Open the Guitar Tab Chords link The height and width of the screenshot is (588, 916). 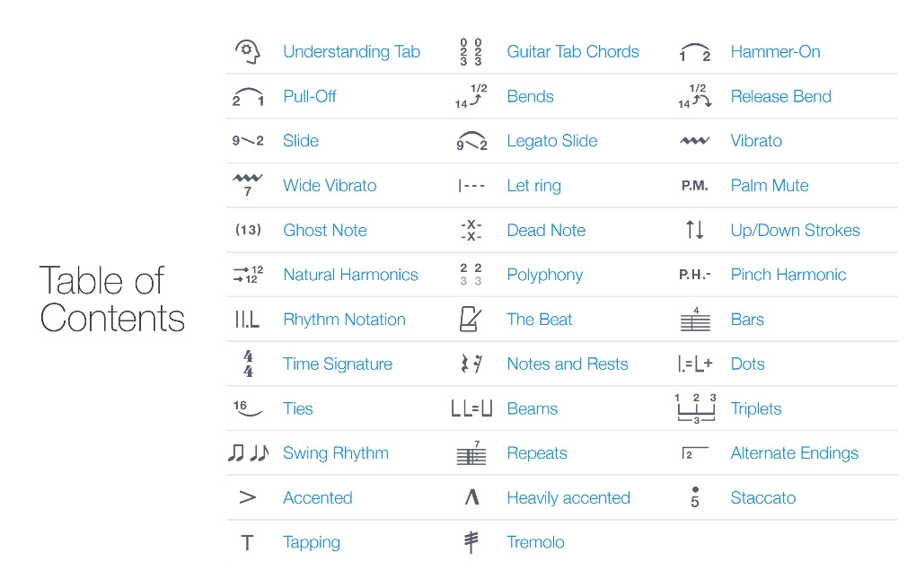click(x=573, y=52)
